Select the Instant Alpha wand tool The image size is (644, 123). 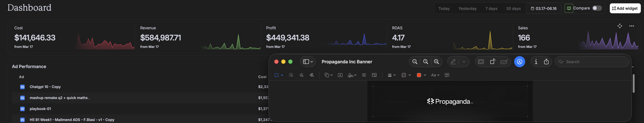point(291,75)
